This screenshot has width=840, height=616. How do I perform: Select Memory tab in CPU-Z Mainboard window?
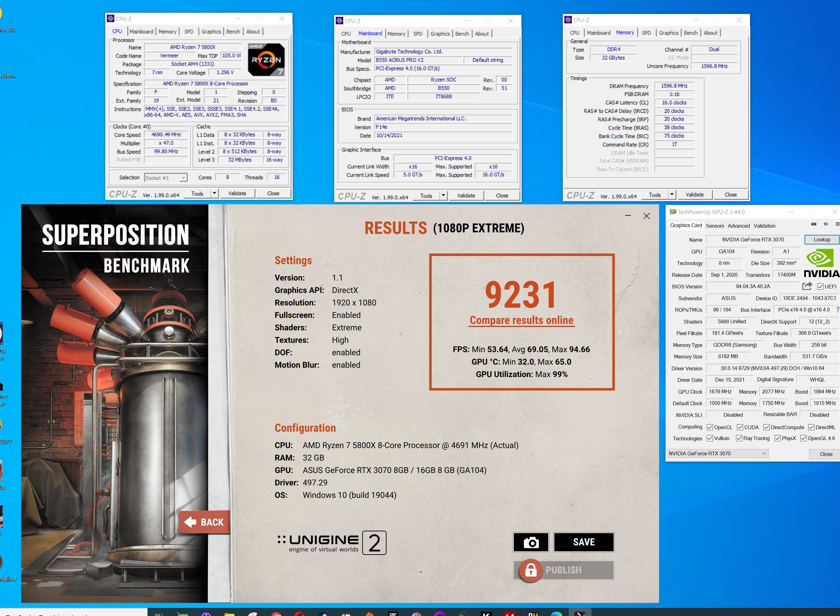click(396, 34)
